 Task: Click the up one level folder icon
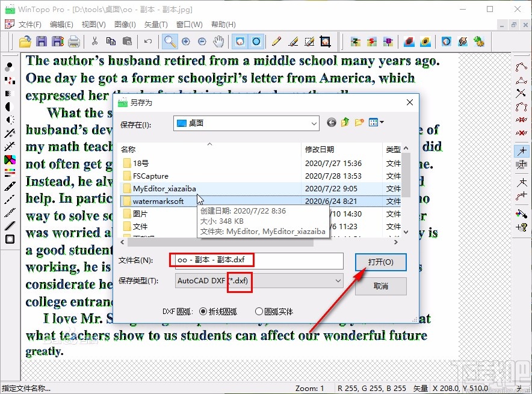(x=345, y=122)
